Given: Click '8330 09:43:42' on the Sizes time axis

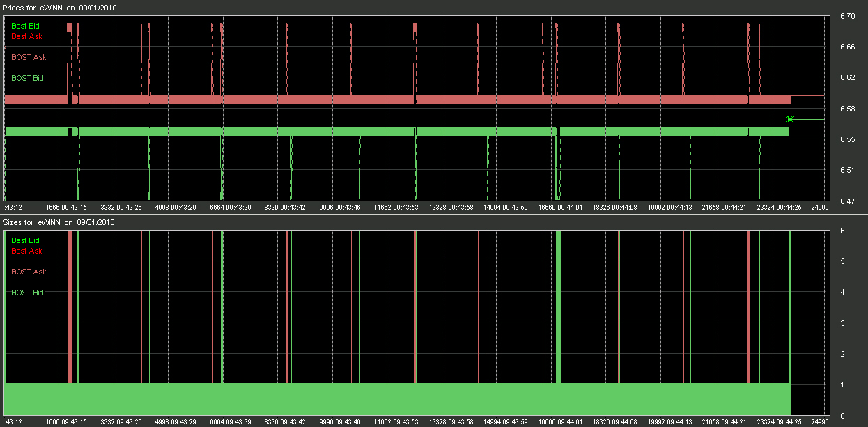Looking at the screenshot, I should [x=286, y=422].
